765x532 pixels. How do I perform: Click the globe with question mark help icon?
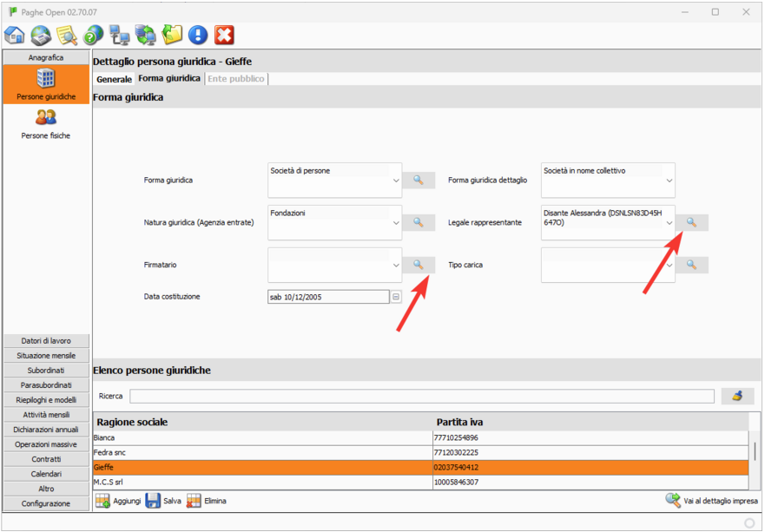click(93, 35)
